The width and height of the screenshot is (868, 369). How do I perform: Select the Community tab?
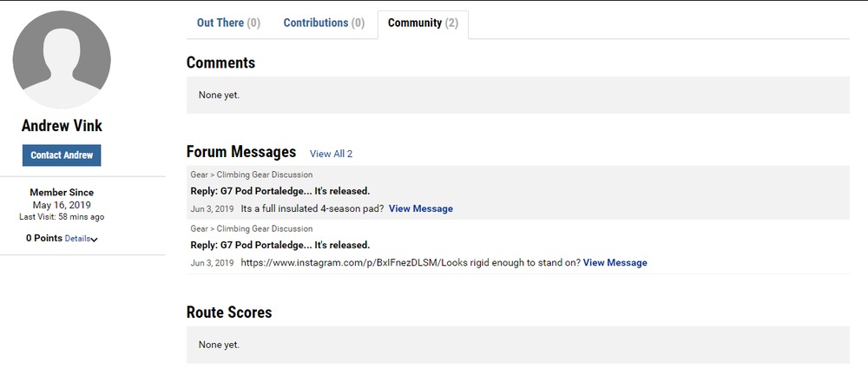[423, 23]
